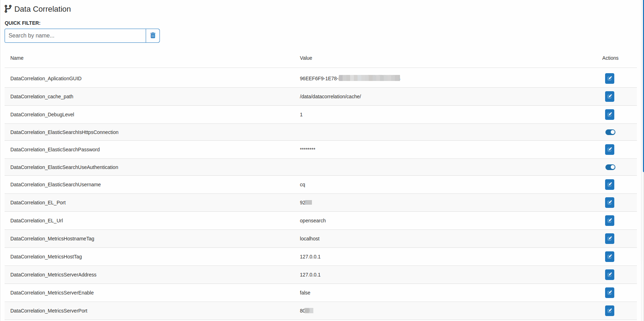This screenshot has height=321, width=644.
Task: Edit the MetricsServerEnable value
Action: (609, 293)
